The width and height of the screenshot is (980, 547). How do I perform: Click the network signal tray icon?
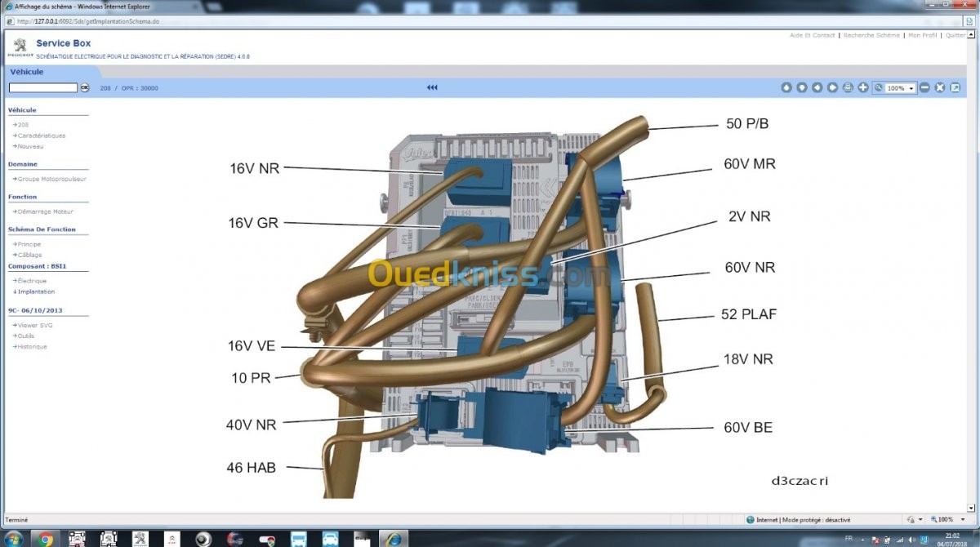(901, 540)
